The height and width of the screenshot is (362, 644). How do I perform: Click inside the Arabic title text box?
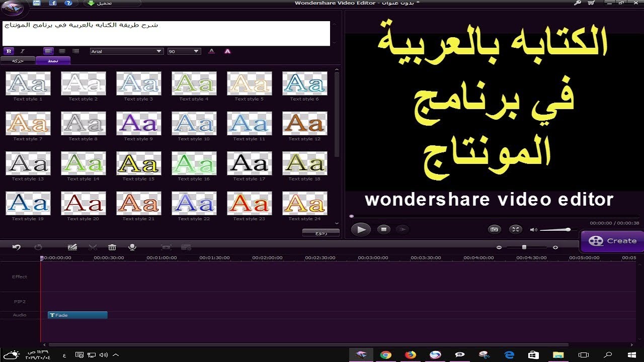point(166,33)
